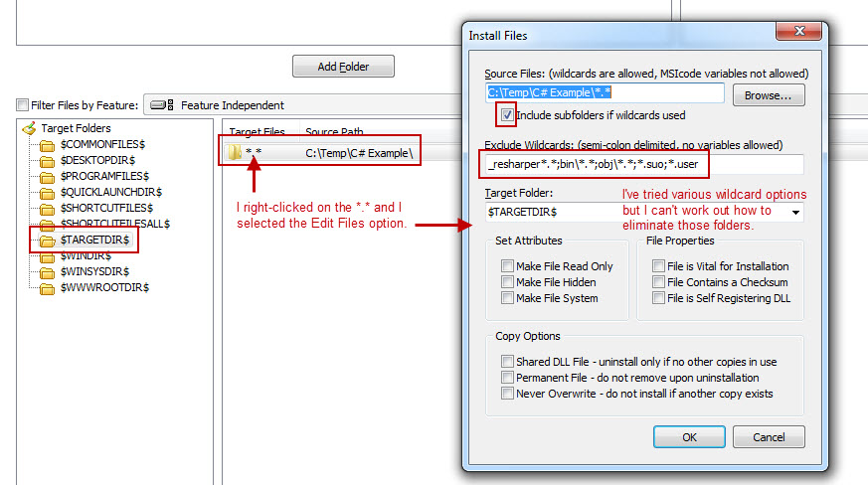The height and width of the screenshot is (485, 868).
Task: Click the Add Folder button
Action: click(x=343, y=67)
